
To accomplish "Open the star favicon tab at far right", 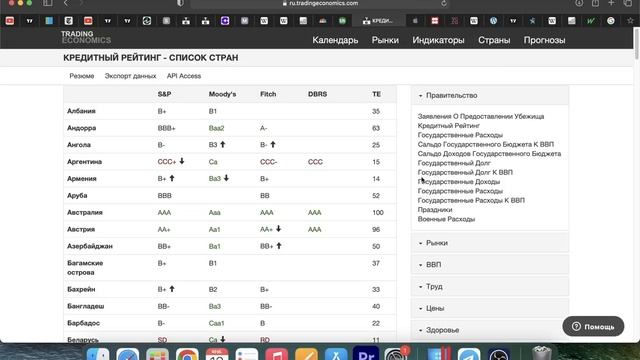I will pos(630,21).
